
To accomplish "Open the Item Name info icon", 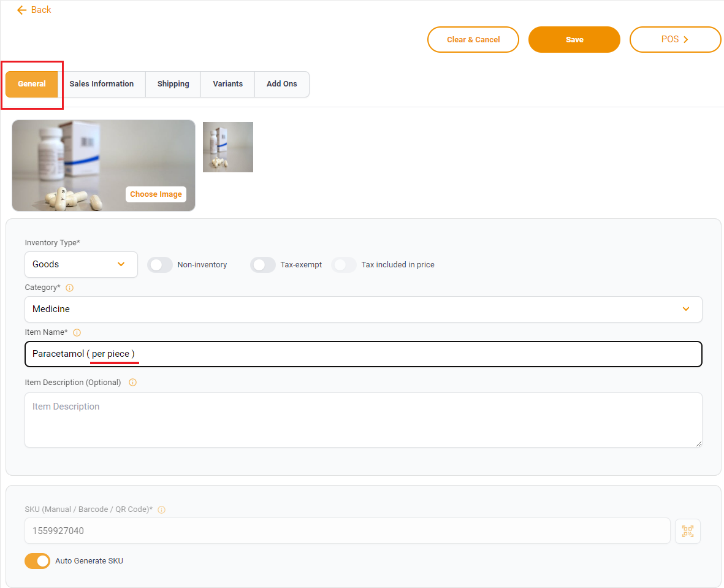I will (77, 332).
